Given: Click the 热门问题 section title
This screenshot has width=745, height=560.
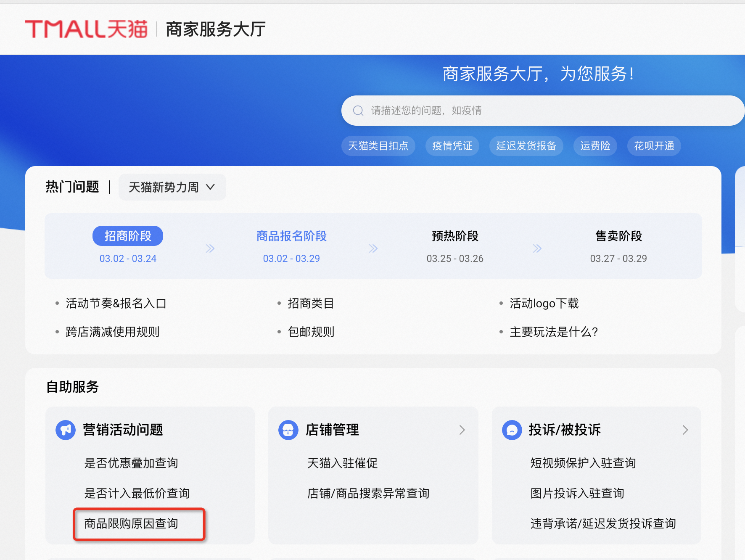Looking at the screenshot, I should pyautogui.click(x=72, y=187).
